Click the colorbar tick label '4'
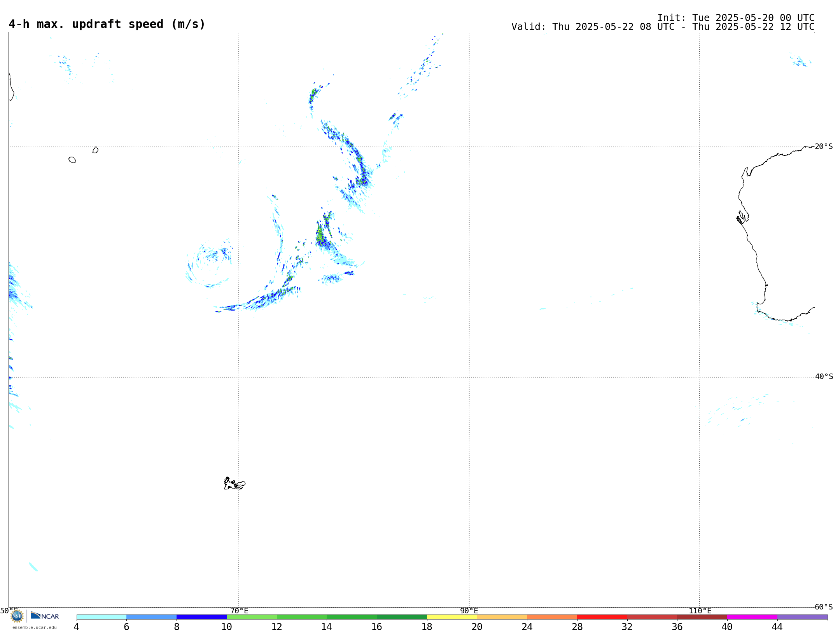 [76, 627]
